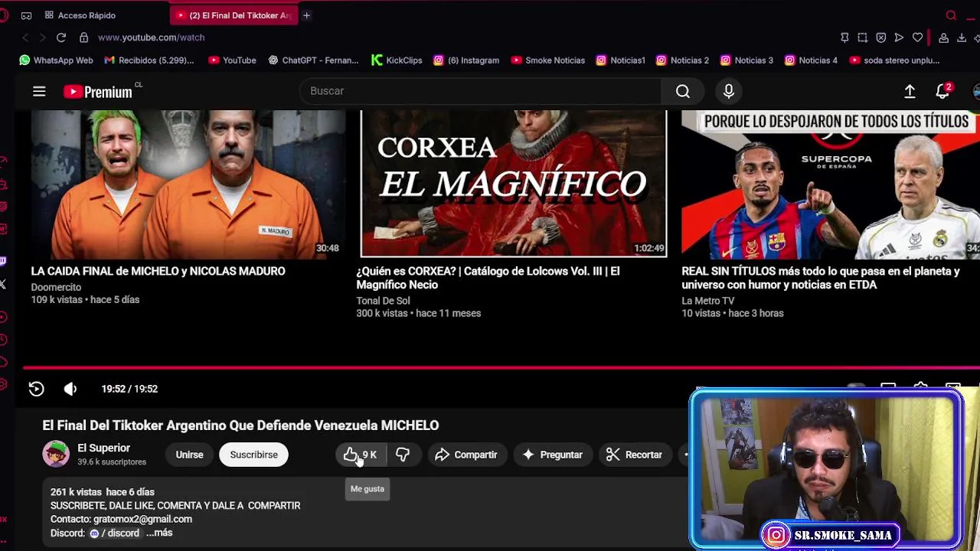Open the Smoke Noticias bookmark
This screenshot has height=551, width=980.
tap(547, 60)
